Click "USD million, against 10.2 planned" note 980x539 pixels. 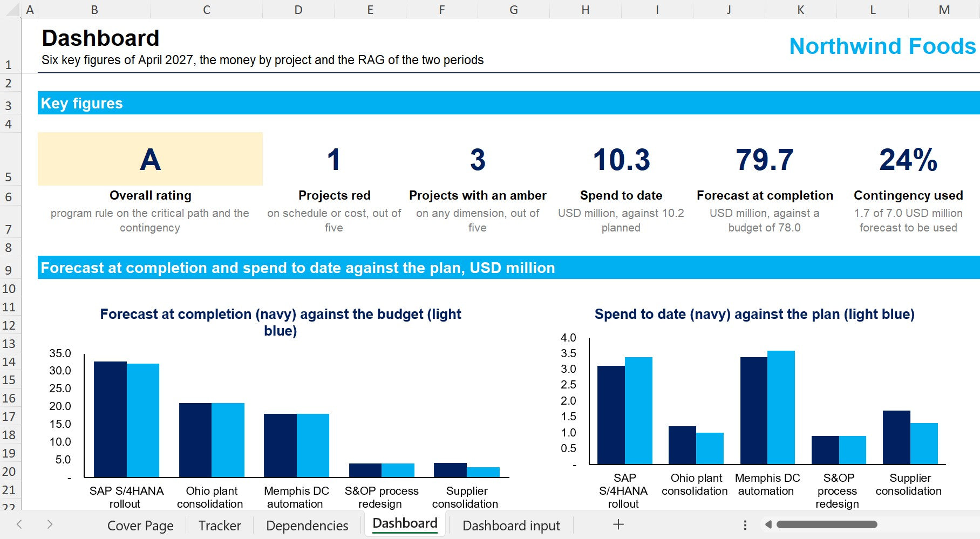click(621, 220)
